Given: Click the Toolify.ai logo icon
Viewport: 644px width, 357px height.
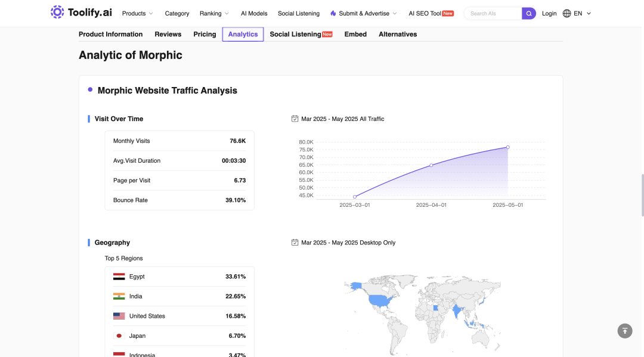Looking at the screenshot, I should [57, 13].
